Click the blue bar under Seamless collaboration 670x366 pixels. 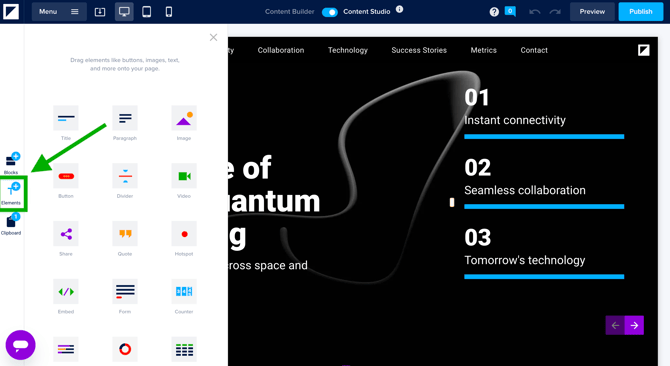[x=544, y=207]
